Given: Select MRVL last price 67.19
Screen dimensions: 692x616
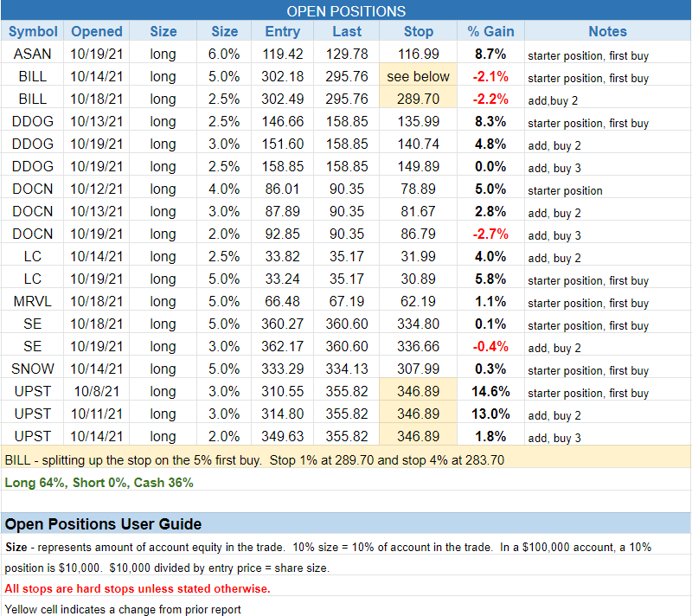Looking at the screenshot, I should pos(347,301).
